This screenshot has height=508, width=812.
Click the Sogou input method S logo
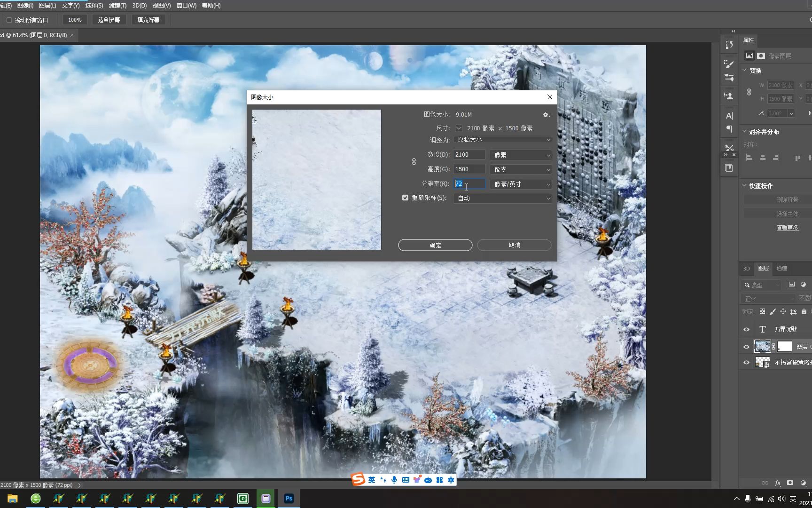point(359,479)
